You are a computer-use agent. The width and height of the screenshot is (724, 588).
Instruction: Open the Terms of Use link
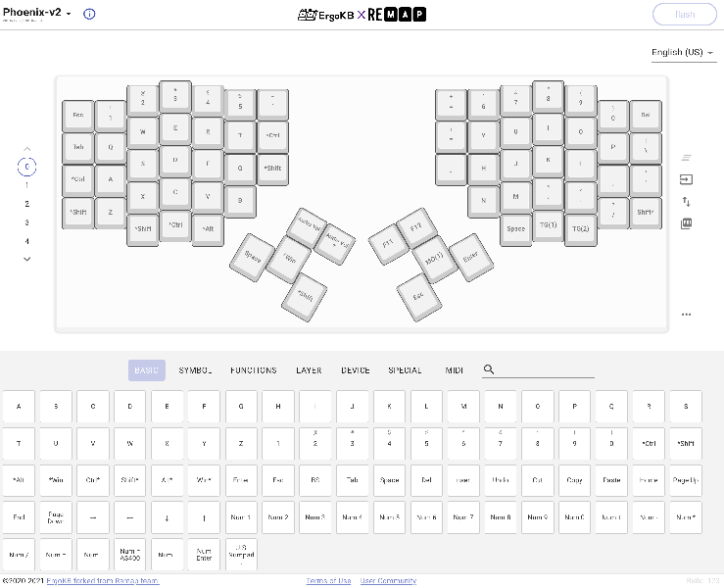tap(328, 581)
